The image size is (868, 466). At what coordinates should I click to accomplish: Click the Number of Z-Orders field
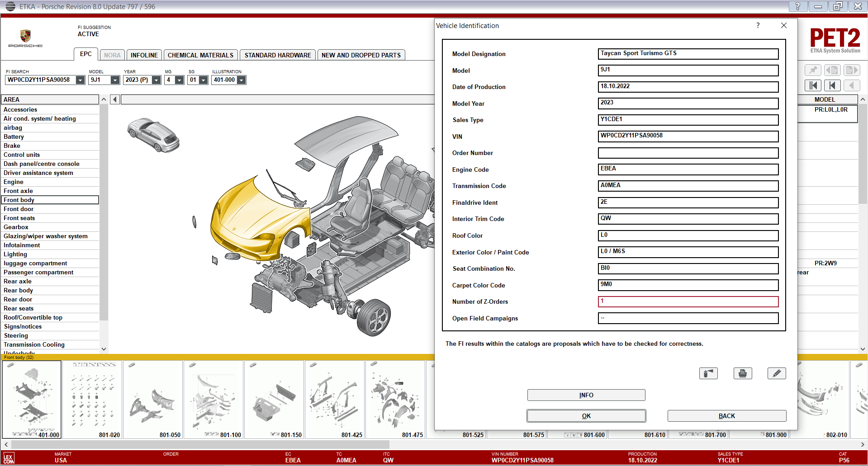(x=688, y=302)
